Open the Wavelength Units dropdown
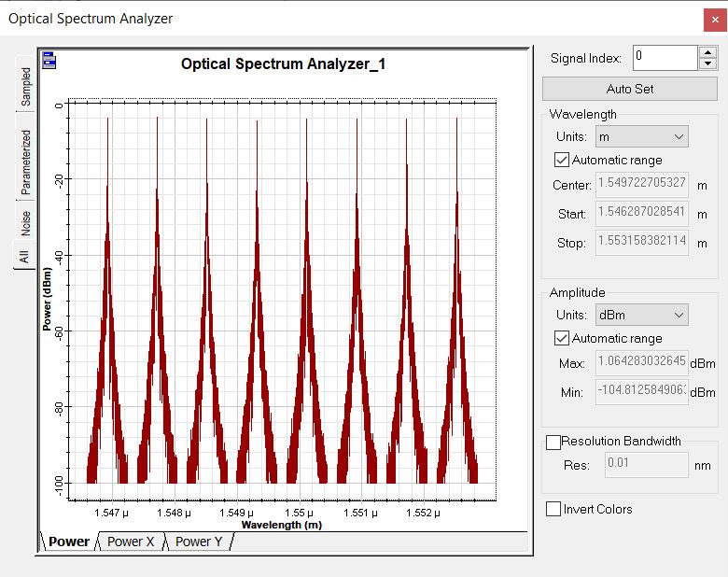Image resolution: width=728 pixels, height=577 pixels. coord(641,136)
